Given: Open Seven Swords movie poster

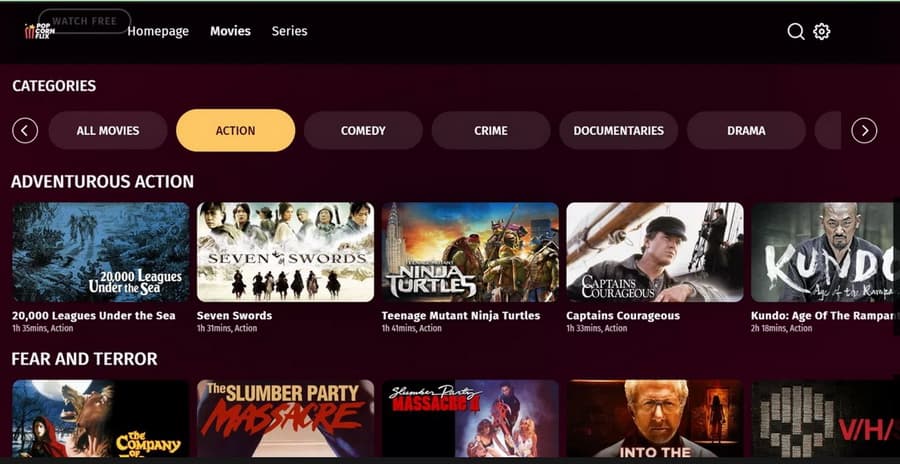Looking at the screenshot, I should [285, 252].
